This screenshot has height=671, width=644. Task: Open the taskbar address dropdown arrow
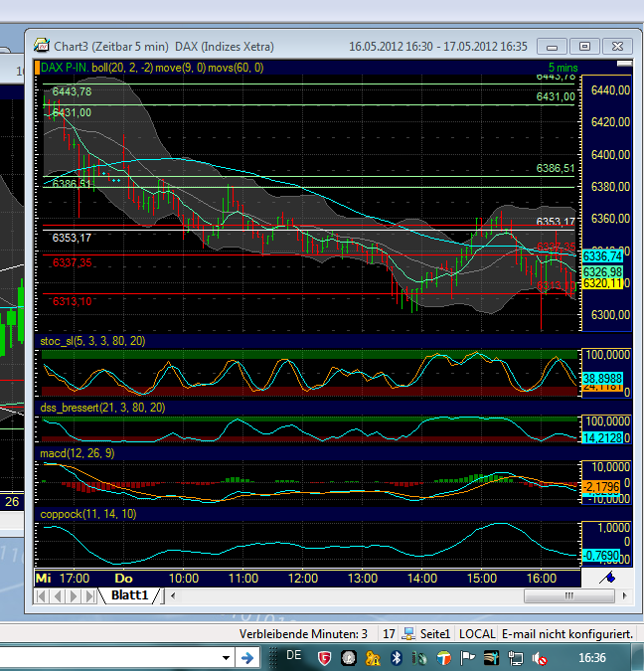[226, 658]
